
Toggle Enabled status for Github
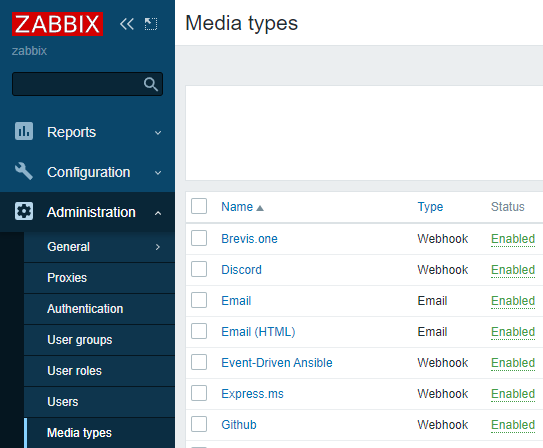coord(513,425)
